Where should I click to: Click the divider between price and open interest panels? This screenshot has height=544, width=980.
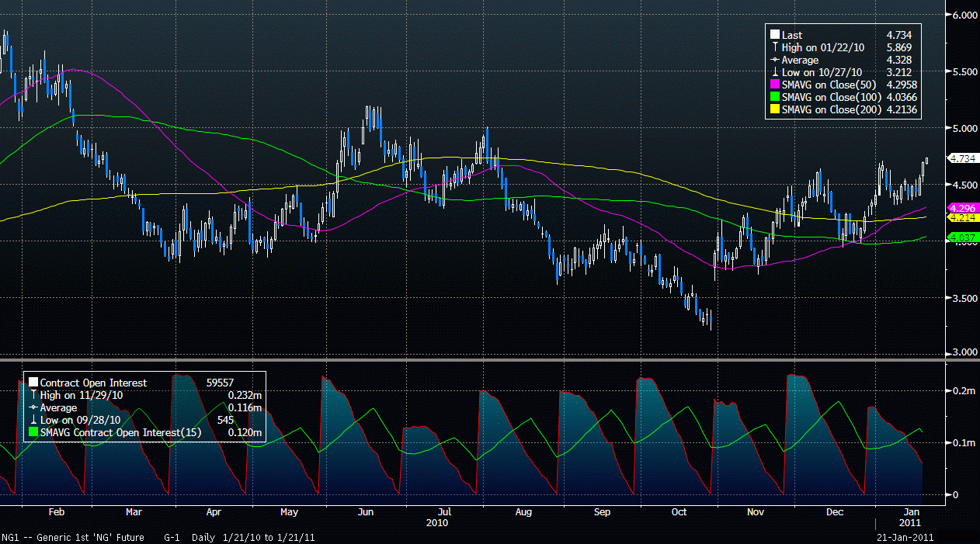(472, 361)
